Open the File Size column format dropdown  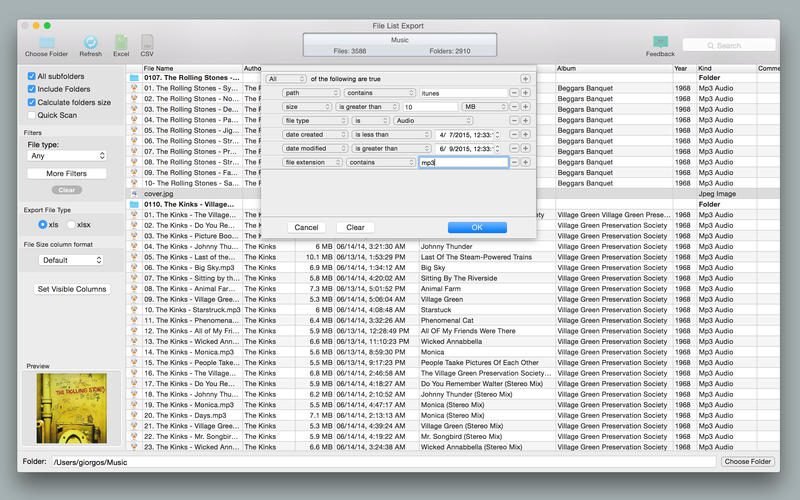70,260
